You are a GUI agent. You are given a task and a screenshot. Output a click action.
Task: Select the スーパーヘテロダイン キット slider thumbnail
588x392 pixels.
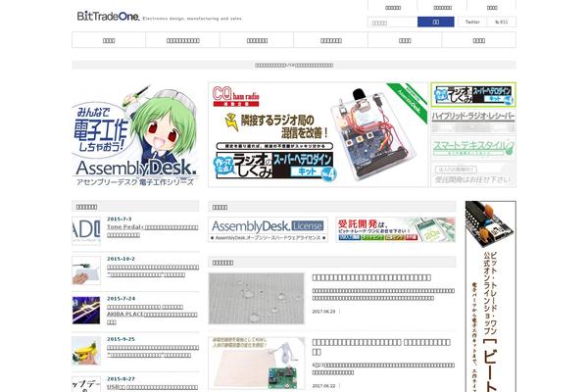[x=473, y=95]
